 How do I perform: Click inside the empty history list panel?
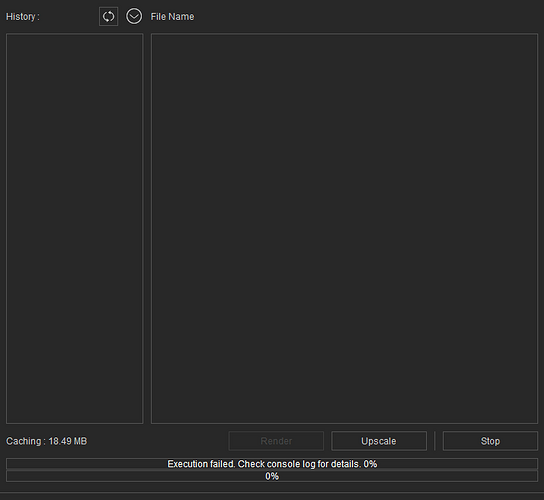[75, 228]
